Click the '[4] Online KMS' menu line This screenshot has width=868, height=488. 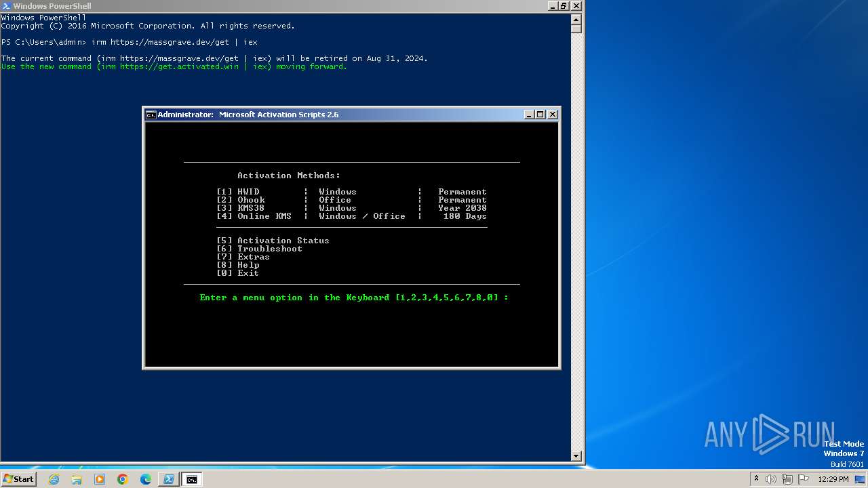pyautogui.click(x=352, y=216)
